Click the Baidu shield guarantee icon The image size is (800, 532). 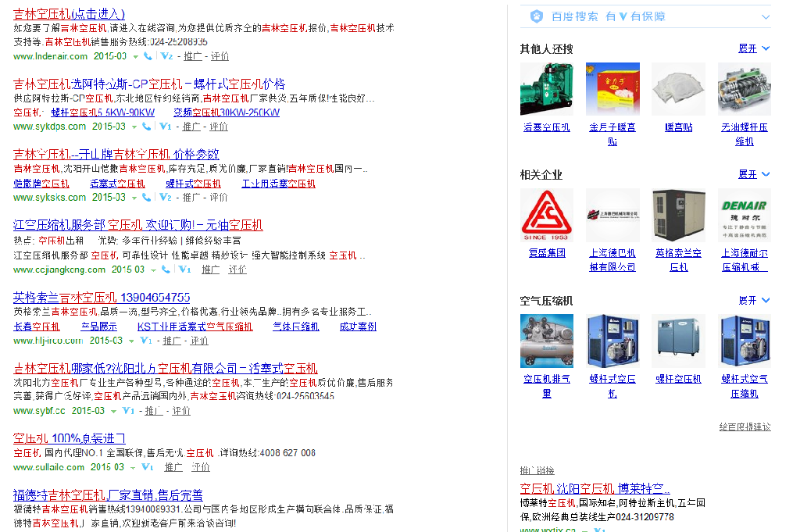point(536,16)
